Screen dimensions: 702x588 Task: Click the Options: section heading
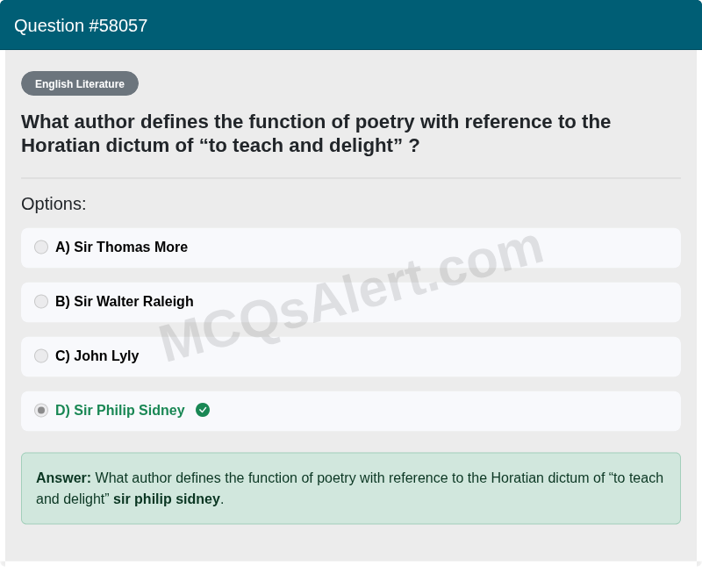(54, 204)
